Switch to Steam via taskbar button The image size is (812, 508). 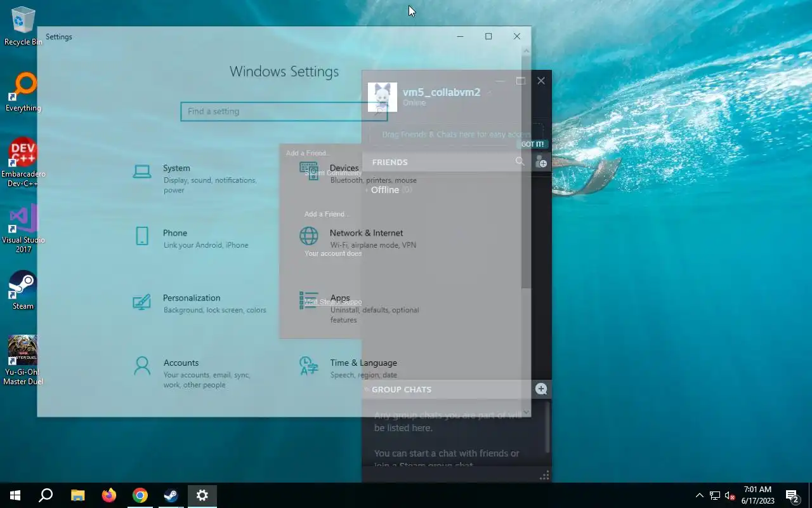(171, 495)
